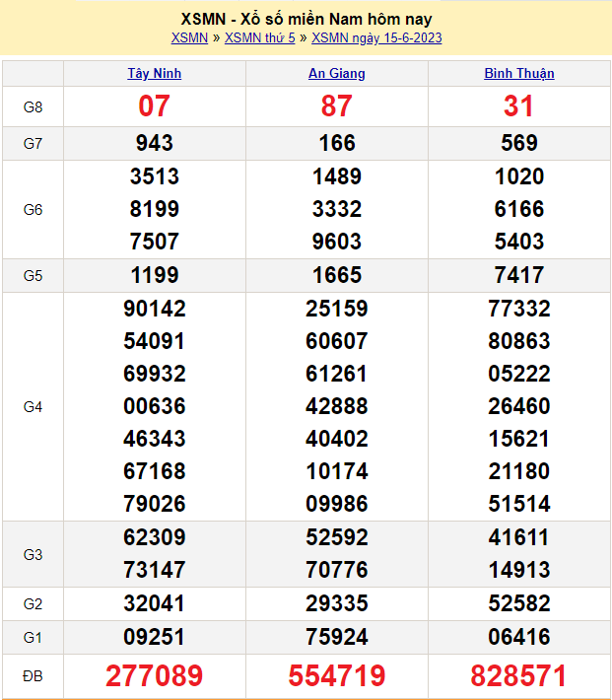
Task: Select the G5 result 1665
Action: 337,275
